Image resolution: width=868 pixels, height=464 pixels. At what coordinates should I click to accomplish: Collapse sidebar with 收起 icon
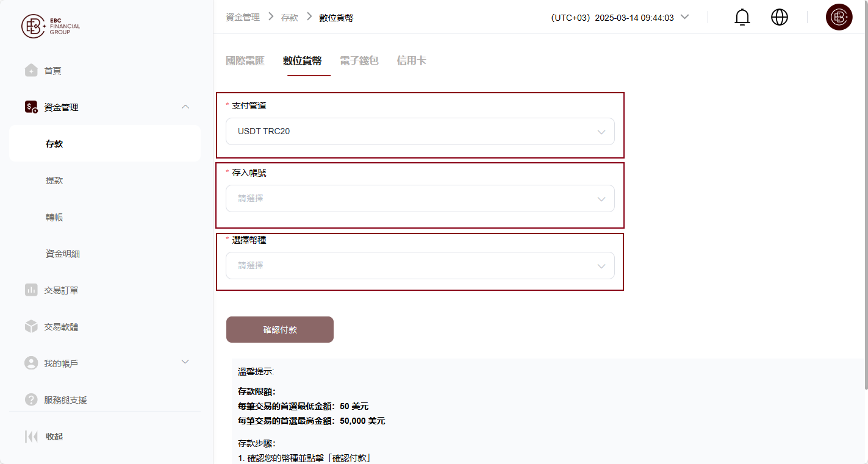click(x=31, y=437)
